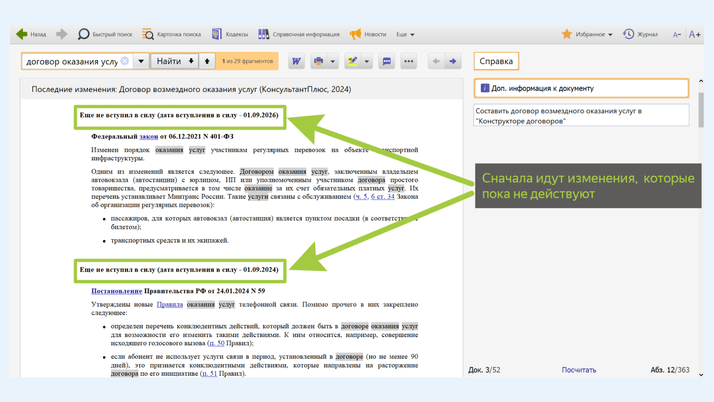Open Карточка поиска
714x402 pixels.
click(x=173, y=34)
